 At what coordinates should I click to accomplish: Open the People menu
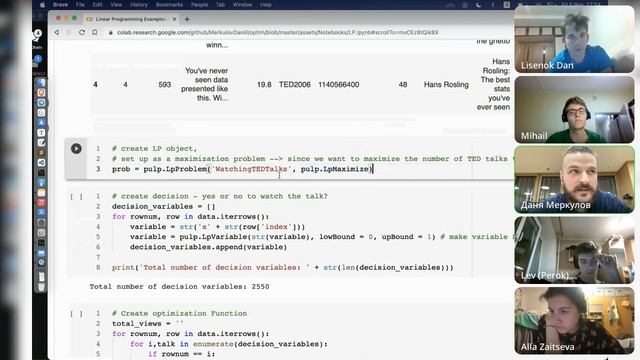pos(200,5)
